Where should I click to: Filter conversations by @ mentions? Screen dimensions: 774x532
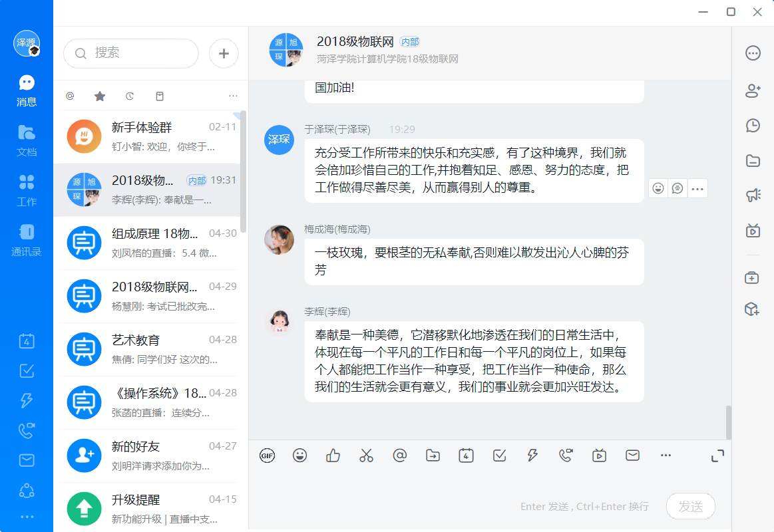pyautogui.click(x=70, y=96)
